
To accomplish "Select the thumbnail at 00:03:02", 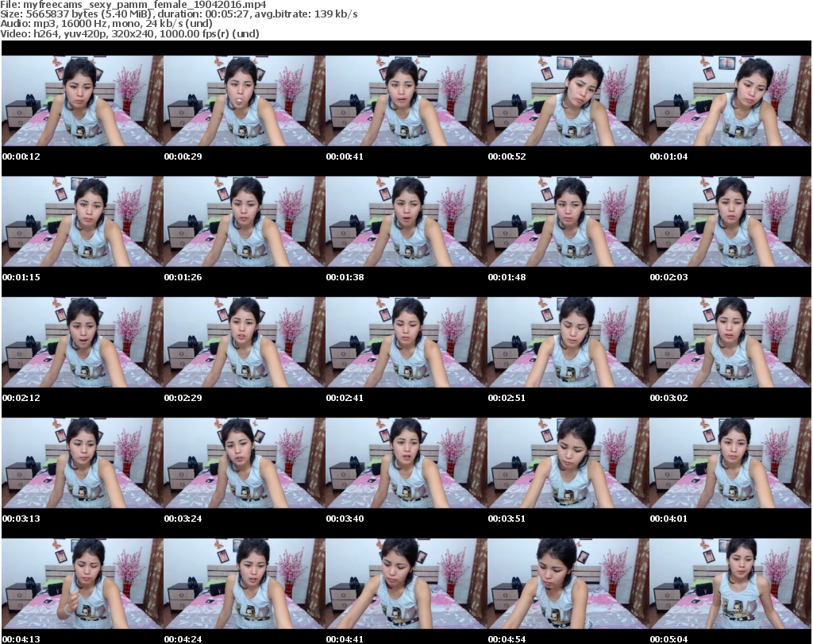I will [730, 342].
